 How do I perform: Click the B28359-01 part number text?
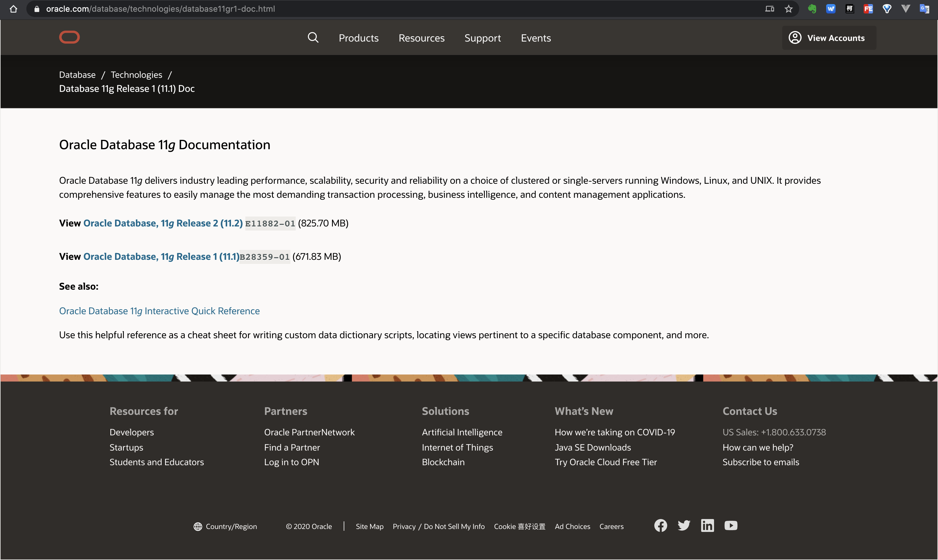point(265,257)
